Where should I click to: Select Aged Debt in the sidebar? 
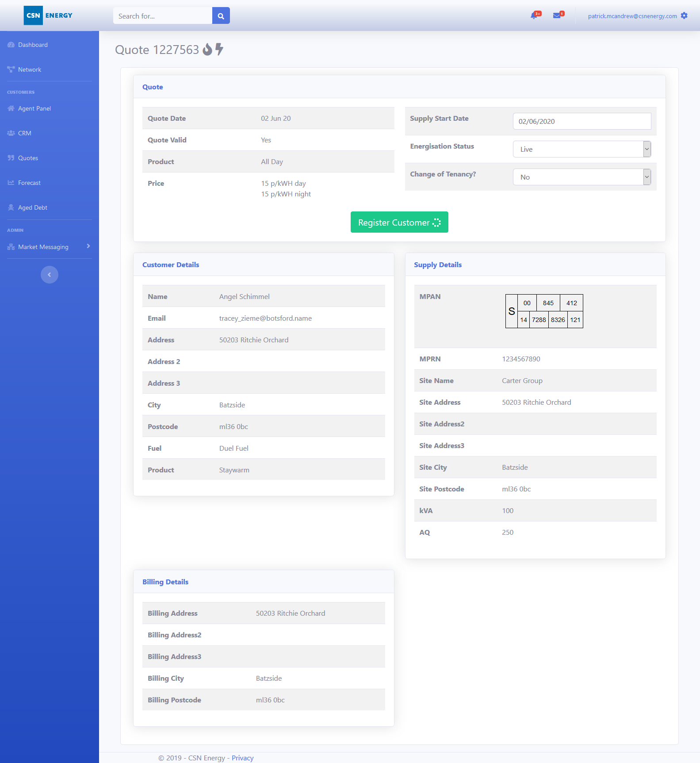[x=32, y=207]
